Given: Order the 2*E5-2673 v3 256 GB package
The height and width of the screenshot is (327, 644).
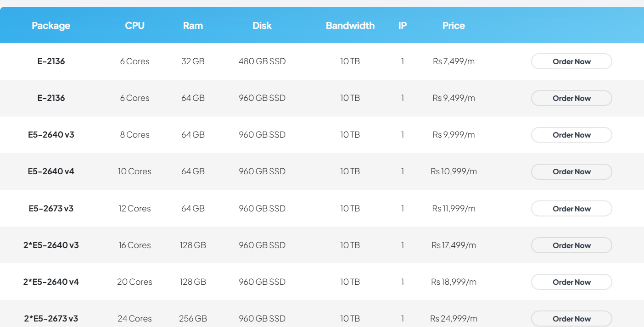Looking at the screenshot, I should tap(571, 319).
